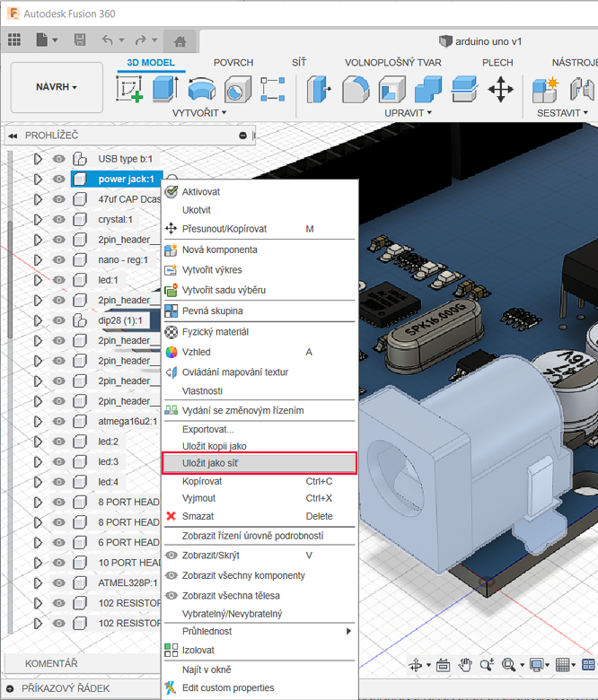The image size is (598, 700).
Task: Select the Press Pull tool
Action: pos(319,88)
